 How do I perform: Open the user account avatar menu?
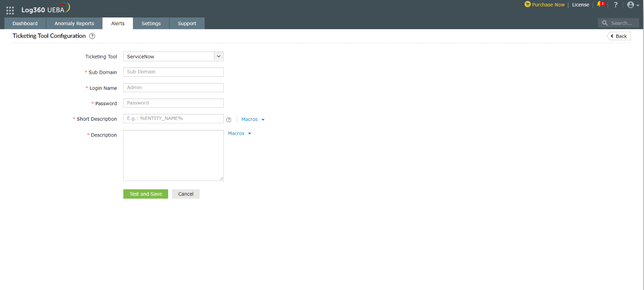tap(633, 5)
